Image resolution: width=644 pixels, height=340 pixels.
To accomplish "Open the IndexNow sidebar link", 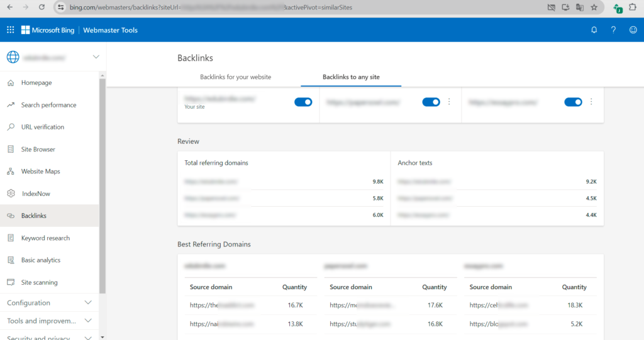I will [36, 194].
